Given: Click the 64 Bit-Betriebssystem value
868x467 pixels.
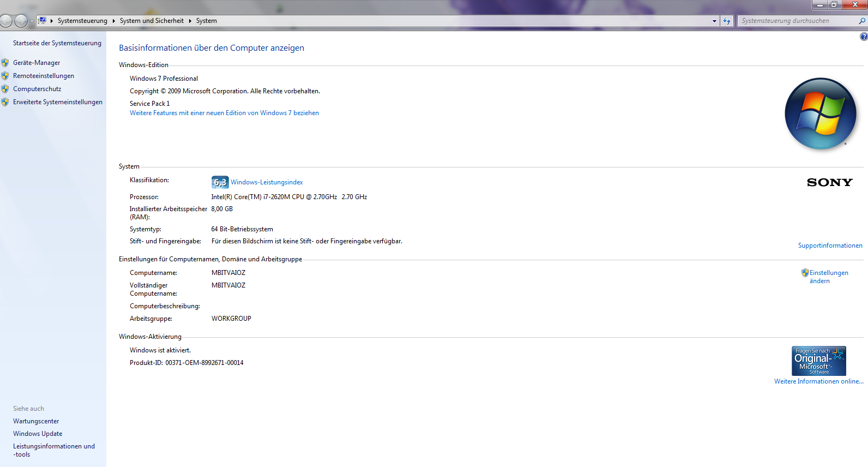Looking at the screenshot, I should [x=242, y=229].
